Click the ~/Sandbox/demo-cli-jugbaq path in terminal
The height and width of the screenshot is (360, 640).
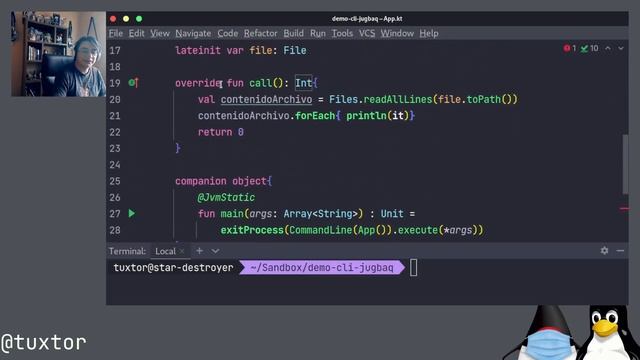[x=322, y=268]
